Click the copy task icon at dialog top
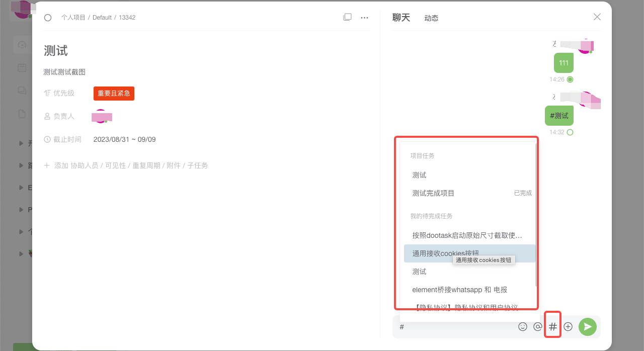 tap(347, 17)
